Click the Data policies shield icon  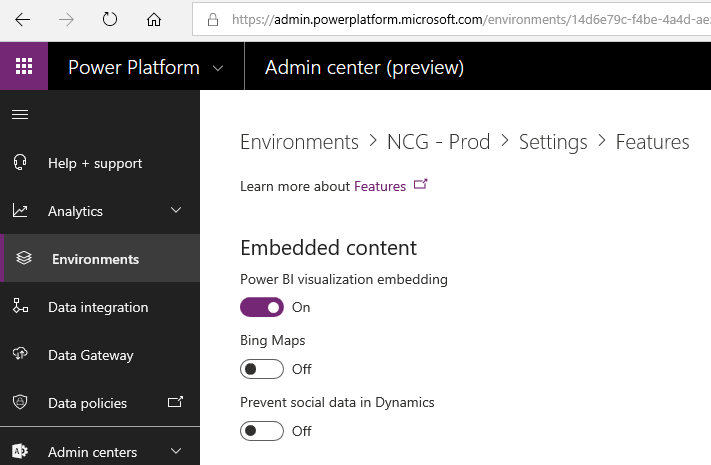(x=20, y=403)
